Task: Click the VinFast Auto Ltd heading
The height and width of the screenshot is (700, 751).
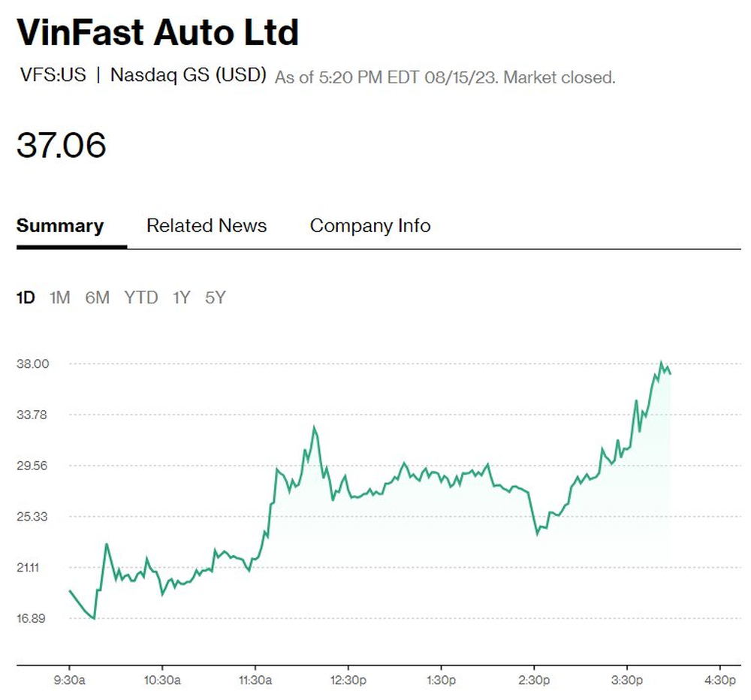Action: (158, 33)
